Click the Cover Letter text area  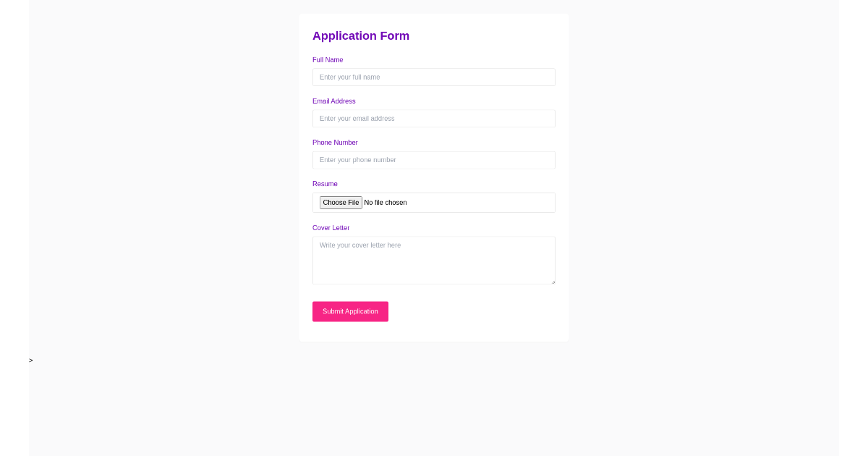pos(433,260)
